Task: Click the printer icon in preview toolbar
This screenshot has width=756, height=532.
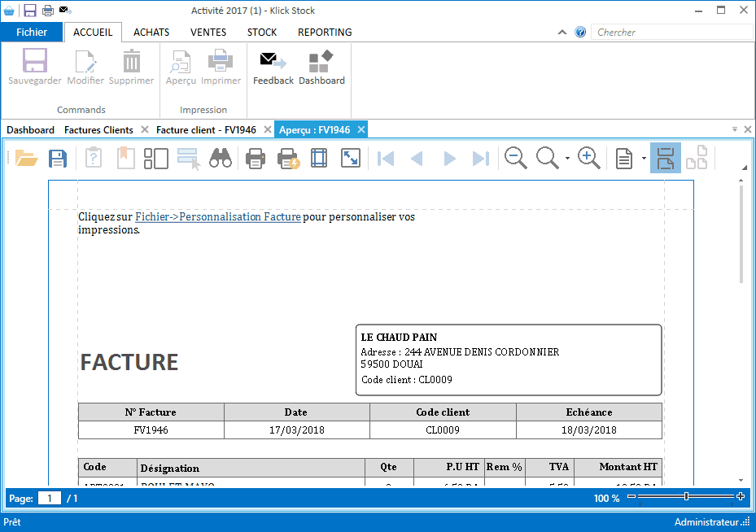Action: [256, 158]
